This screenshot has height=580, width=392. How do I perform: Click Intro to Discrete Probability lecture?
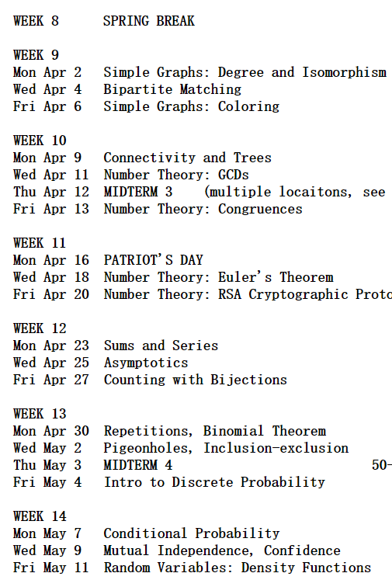pos(214,482)
